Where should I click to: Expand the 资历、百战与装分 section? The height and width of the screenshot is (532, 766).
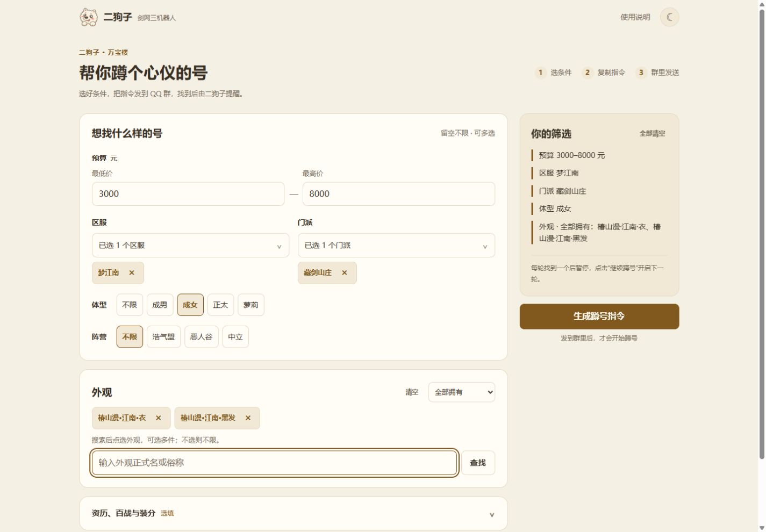(x=293, y=514)
